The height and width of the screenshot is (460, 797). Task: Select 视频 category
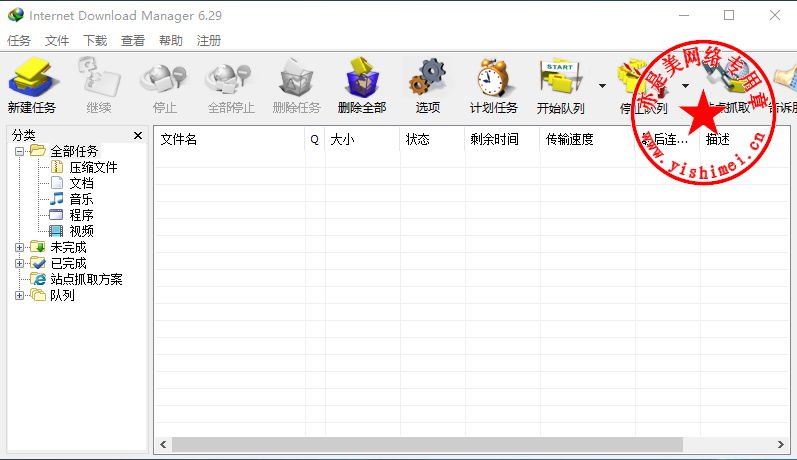pyautogui.click(x=72, y=231)
